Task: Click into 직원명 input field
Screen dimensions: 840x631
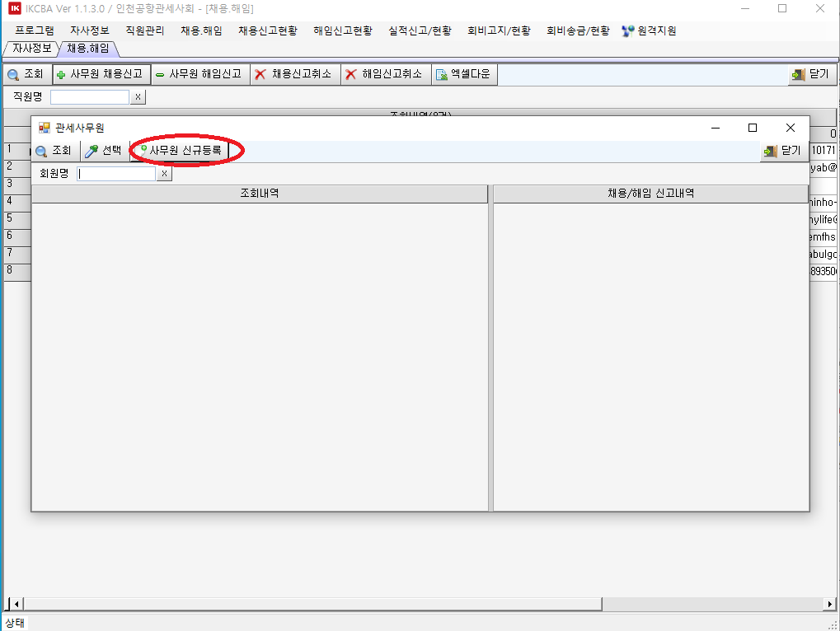Action: (90, 97)
